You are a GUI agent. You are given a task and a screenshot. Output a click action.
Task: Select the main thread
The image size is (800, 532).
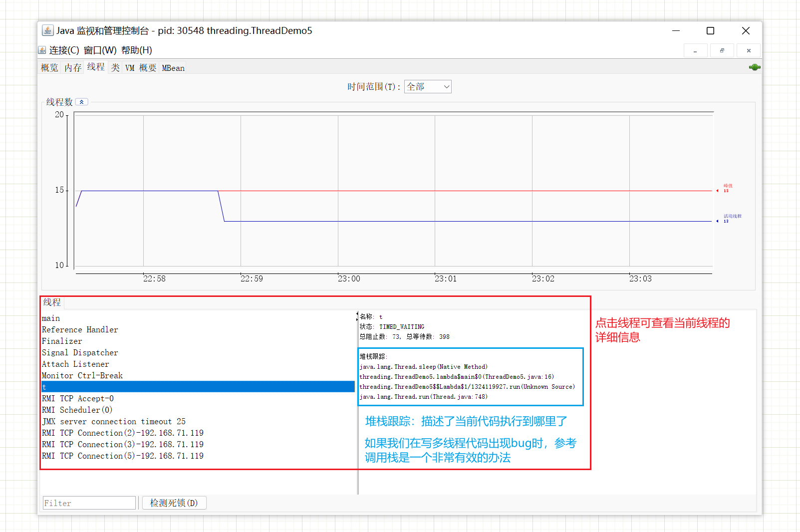198,318
